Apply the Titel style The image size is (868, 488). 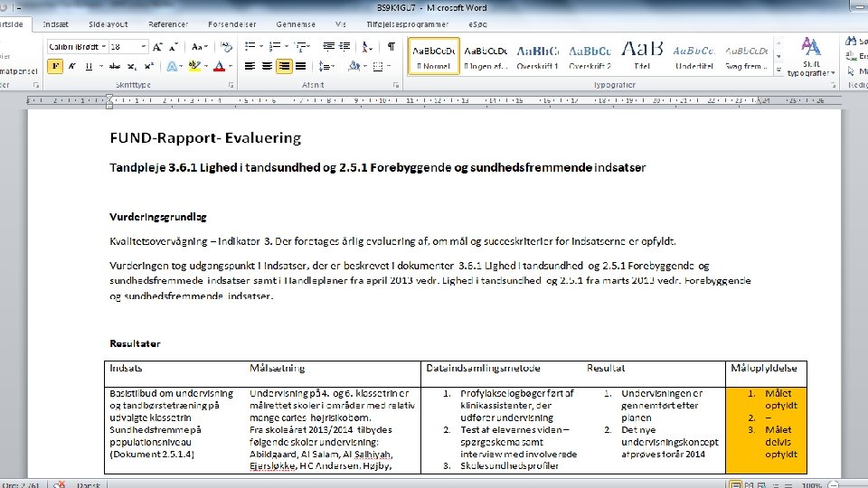[642, 56]
